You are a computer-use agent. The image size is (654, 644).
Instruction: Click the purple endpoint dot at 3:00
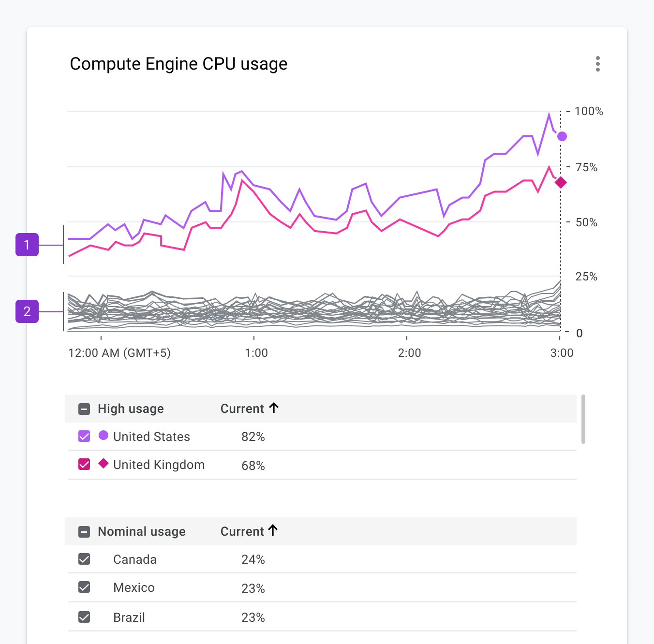562,136
